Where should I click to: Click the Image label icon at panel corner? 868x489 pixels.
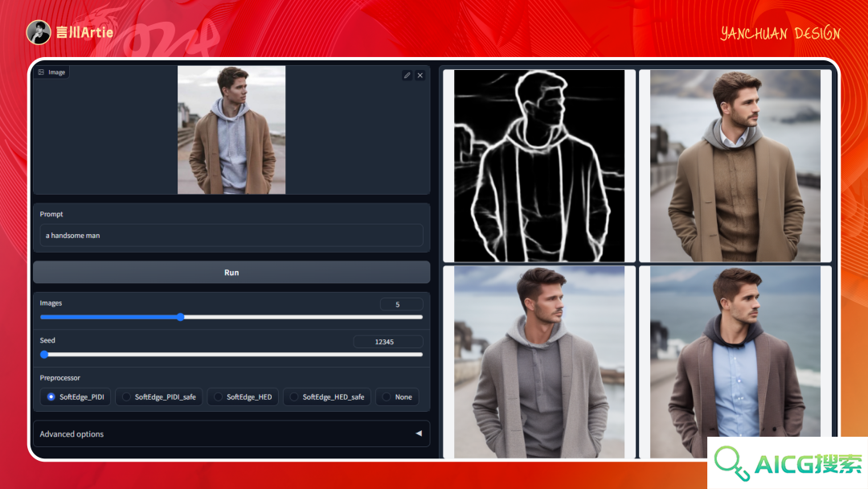41,72
